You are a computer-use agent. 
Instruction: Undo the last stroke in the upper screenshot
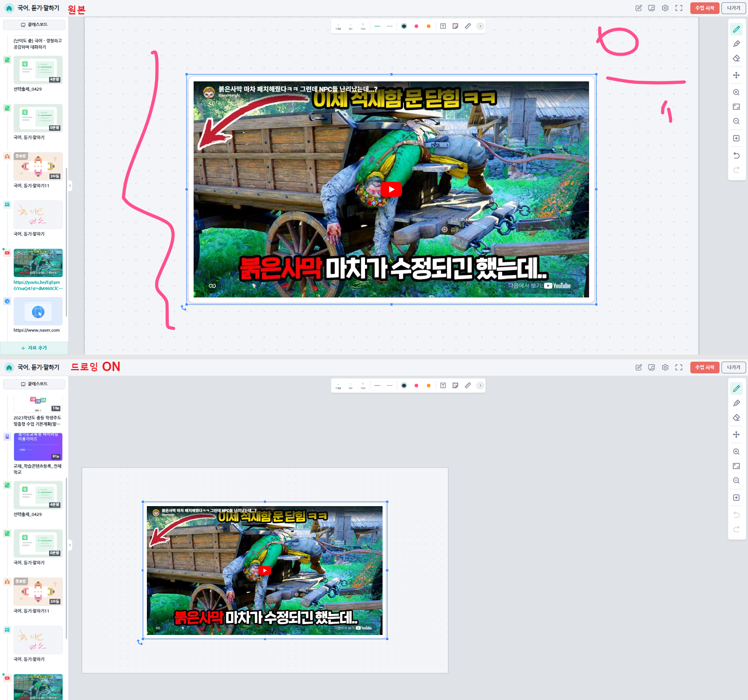coord(736,155)
